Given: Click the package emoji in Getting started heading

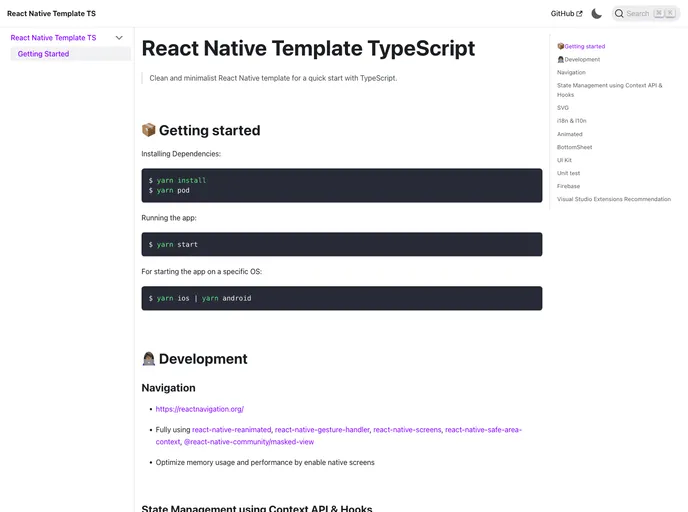Looking at the screenshot, I should click(x=148, y=130).
